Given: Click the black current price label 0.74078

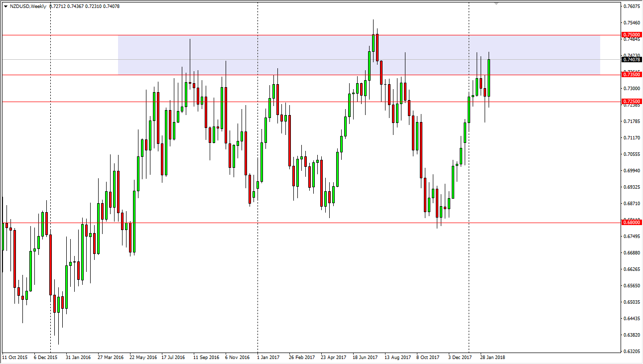Looking at the screenshot, I should pyautogui.click(x=631, y=60).
